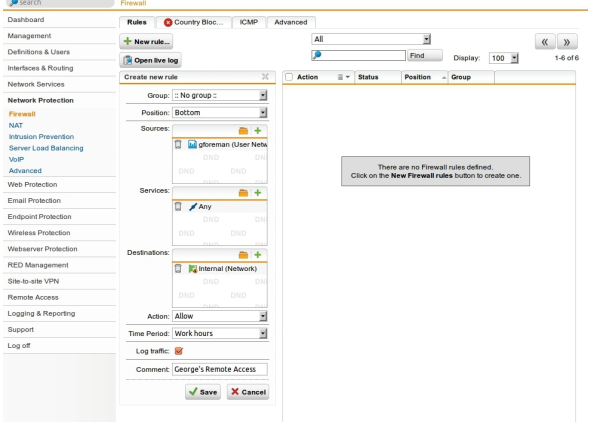Open Webserver Protection menu
This screenshot has height=429, width=596.
pos(43,249)
